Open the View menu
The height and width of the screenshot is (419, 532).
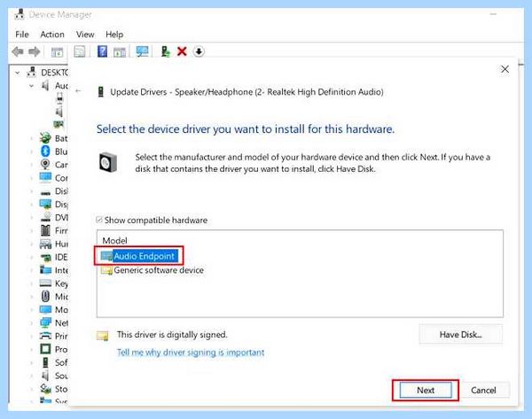pyautogui.click(x=85, y=35)
